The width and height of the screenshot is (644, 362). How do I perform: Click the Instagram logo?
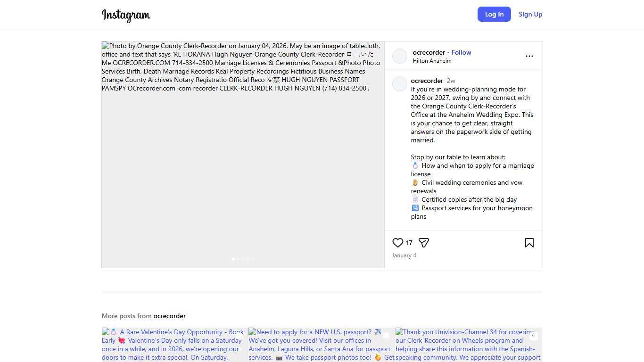(x=126, y=15)
